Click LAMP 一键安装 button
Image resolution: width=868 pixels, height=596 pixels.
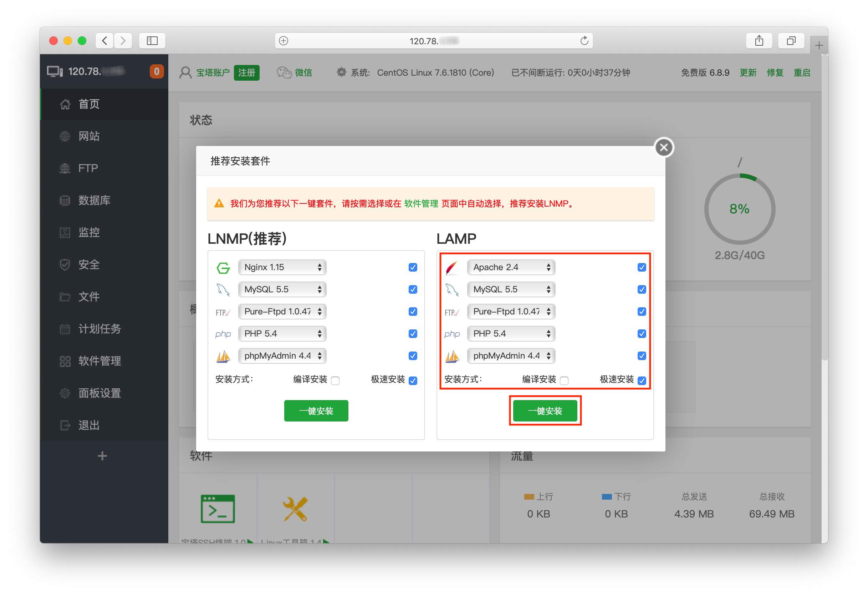[545, 411]
